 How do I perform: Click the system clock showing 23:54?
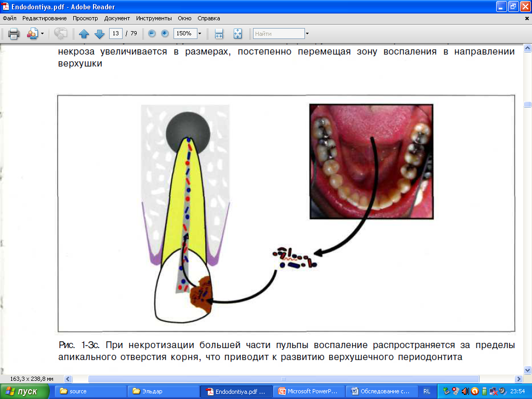pyautogui.click(x=517, y=391)
